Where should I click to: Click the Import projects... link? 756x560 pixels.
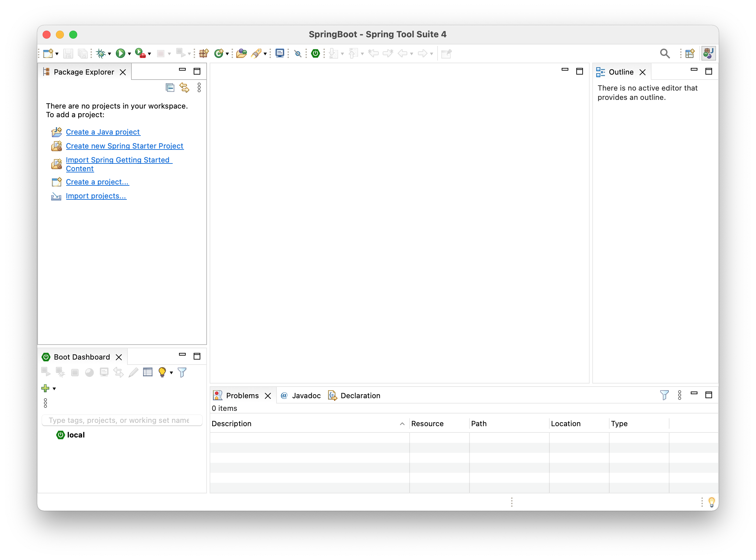pyautogui.click(x=96, y=196)
